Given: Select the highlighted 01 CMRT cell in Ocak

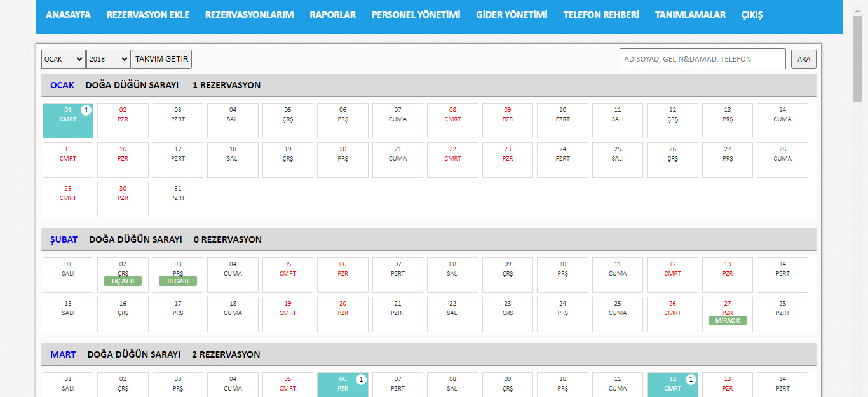Looking at the screenshot, I should tap(68, 121).
